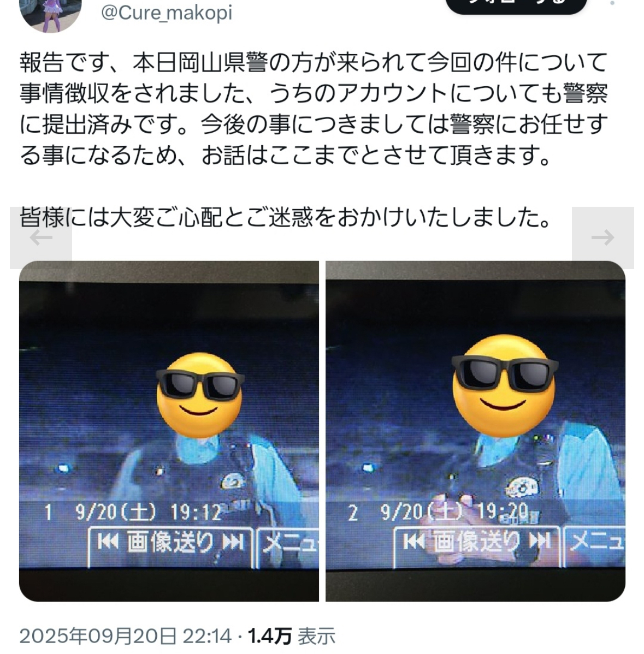Click the 皆様には大変ご心配 closing sentence
Screen dimensions: 644x654
287,217
